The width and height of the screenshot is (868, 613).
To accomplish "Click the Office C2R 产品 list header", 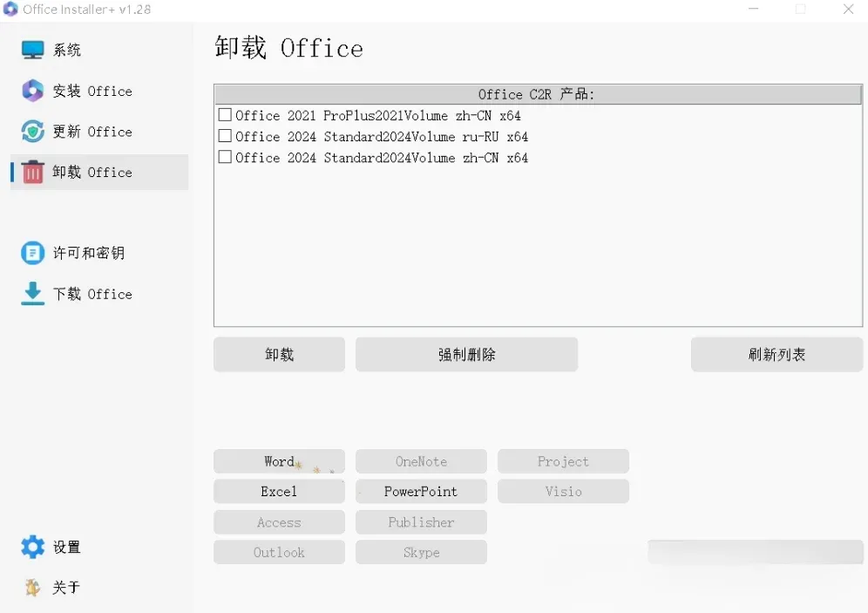I will (x=538, y=94).
